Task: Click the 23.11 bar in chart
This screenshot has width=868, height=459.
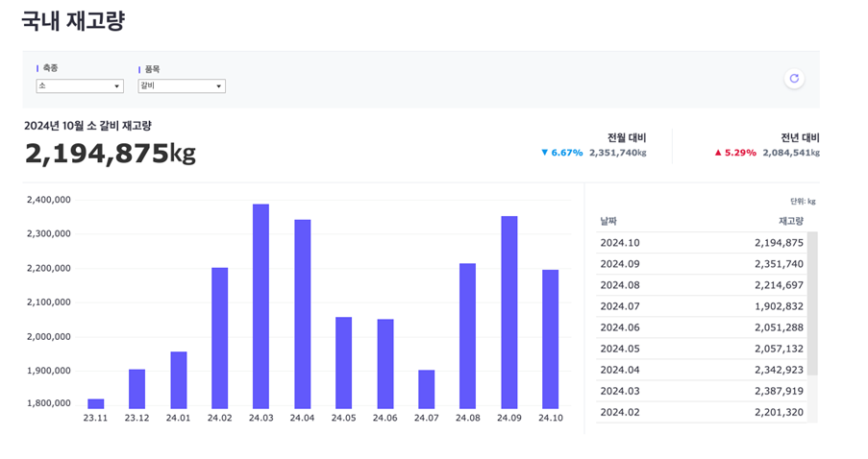Action: [96, 403]
